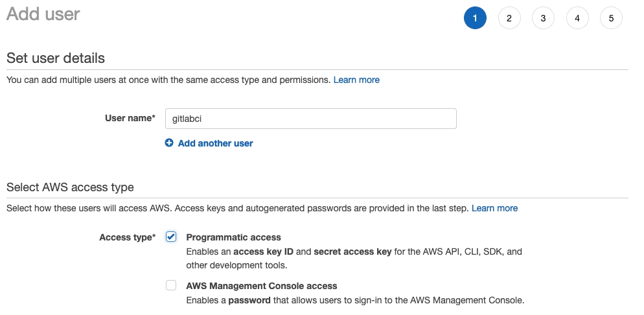Go to wizard step 1 circle

pyautogui.click(x=475, y=18)
